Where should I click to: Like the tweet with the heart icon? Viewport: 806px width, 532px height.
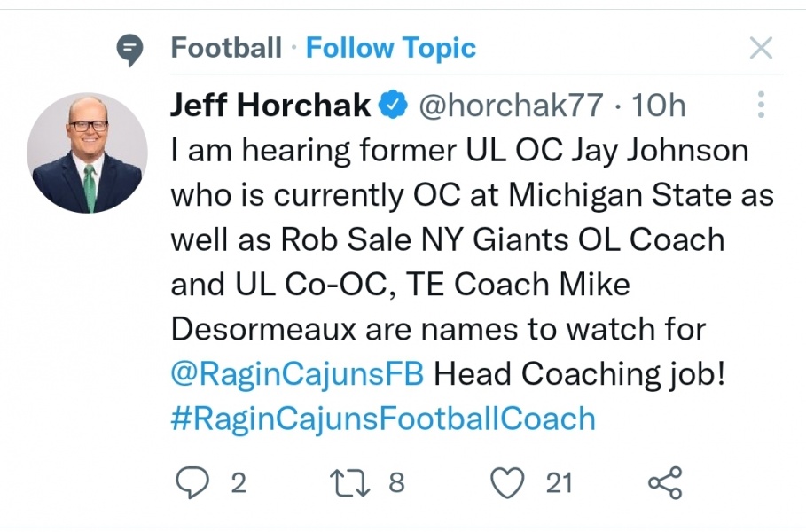click(507, 482)
